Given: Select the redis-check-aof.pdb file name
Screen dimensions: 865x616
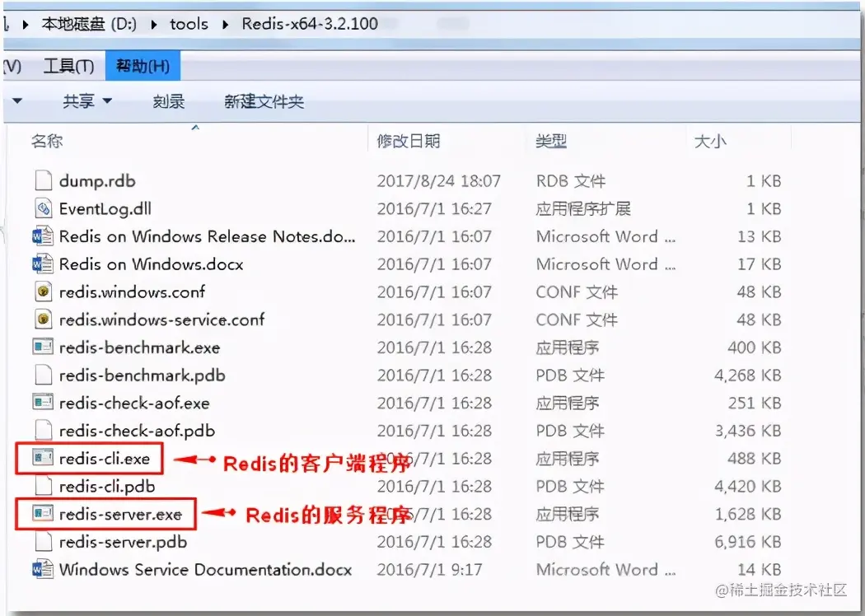Looking at the screenshot, I should click(x=137, y=431).
